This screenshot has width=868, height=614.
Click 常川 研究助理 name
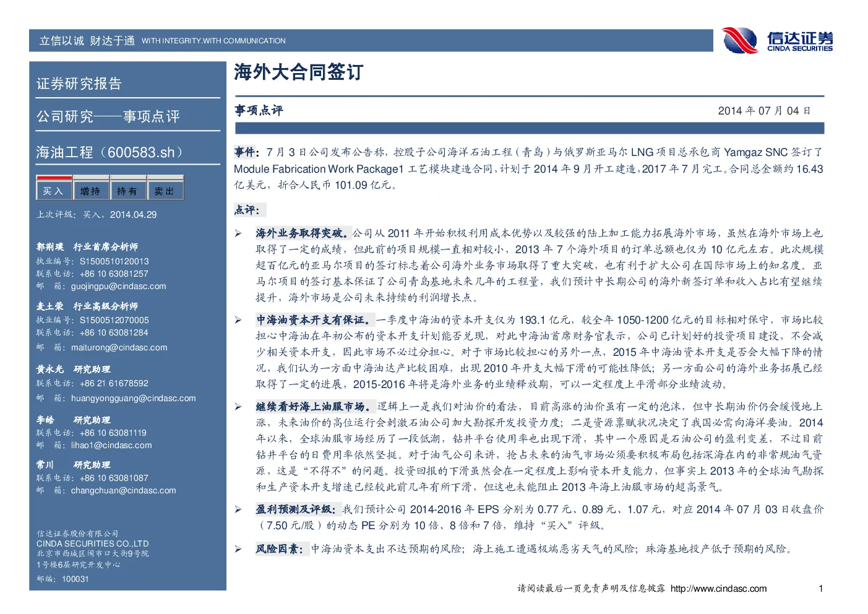(73, 465)
